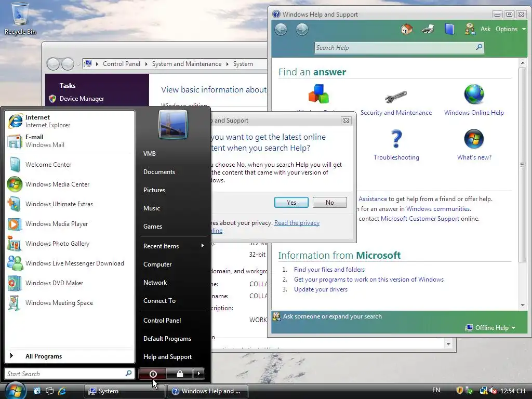
Task: Click the security shield tray icon
Action: (x=460, y=391)
